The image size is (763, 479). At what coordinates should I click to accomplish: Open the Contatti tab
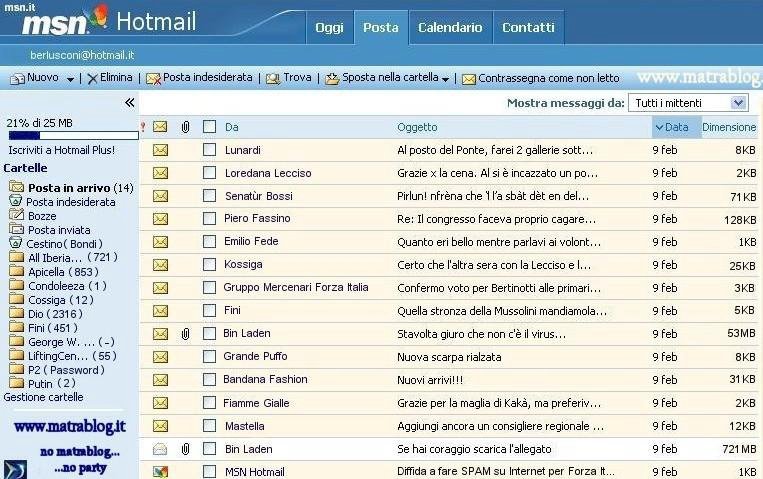[x=528, y=28]
